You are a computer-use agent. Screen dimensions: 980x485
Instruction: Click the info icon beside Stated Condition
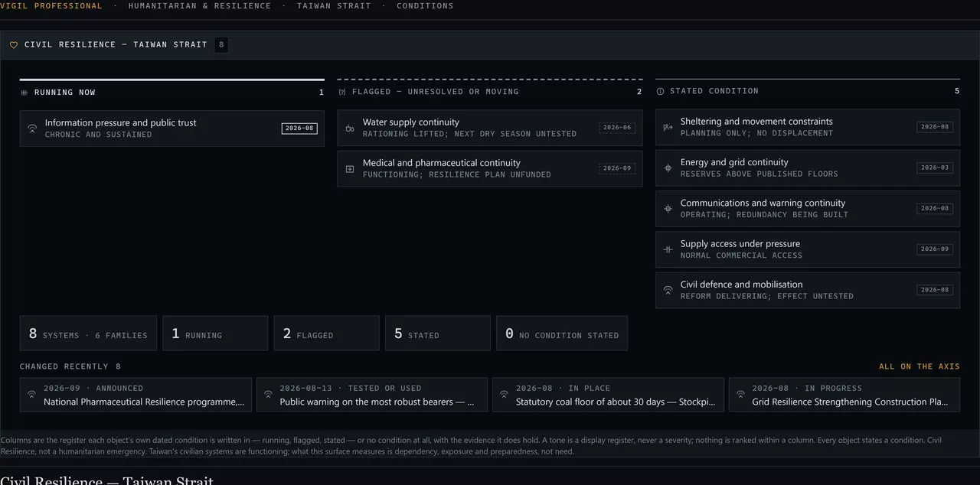click(x=660, y=91)
